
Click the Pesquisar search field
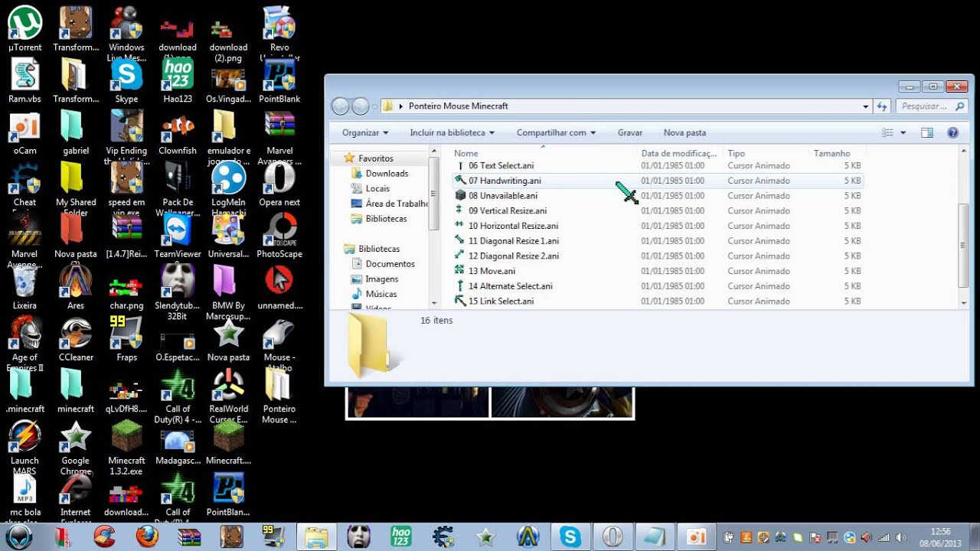coord(930,106)
